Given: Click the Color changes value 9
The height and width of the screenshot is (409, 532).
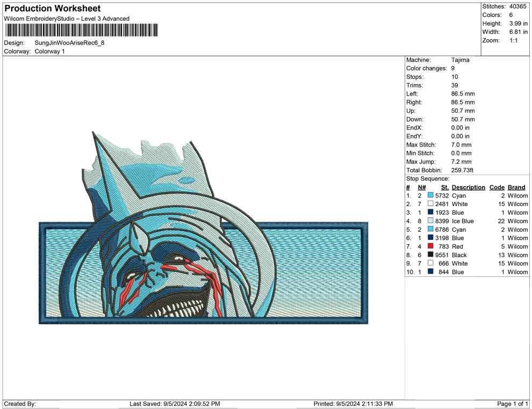Looking at the screenshot, I should coord(453,68).
